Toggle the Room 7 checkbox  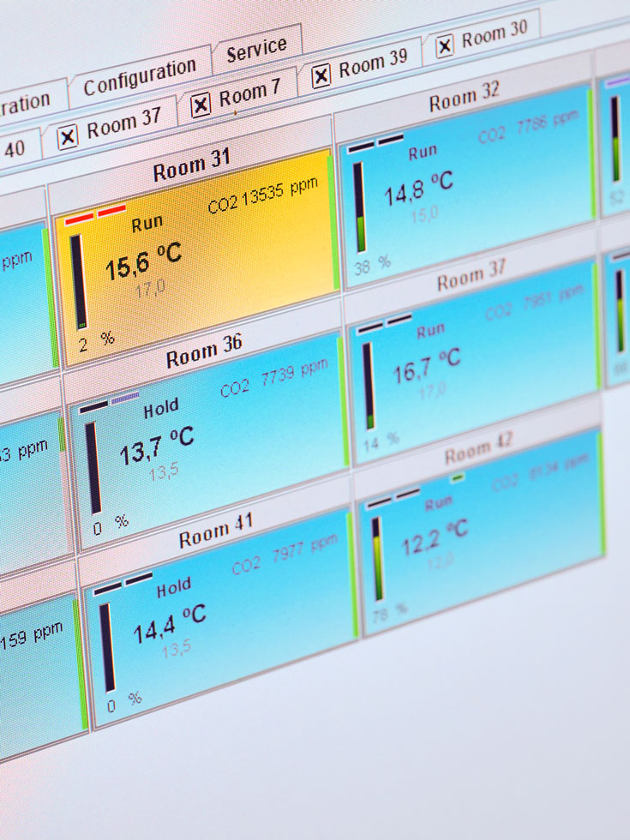(201, 105)
